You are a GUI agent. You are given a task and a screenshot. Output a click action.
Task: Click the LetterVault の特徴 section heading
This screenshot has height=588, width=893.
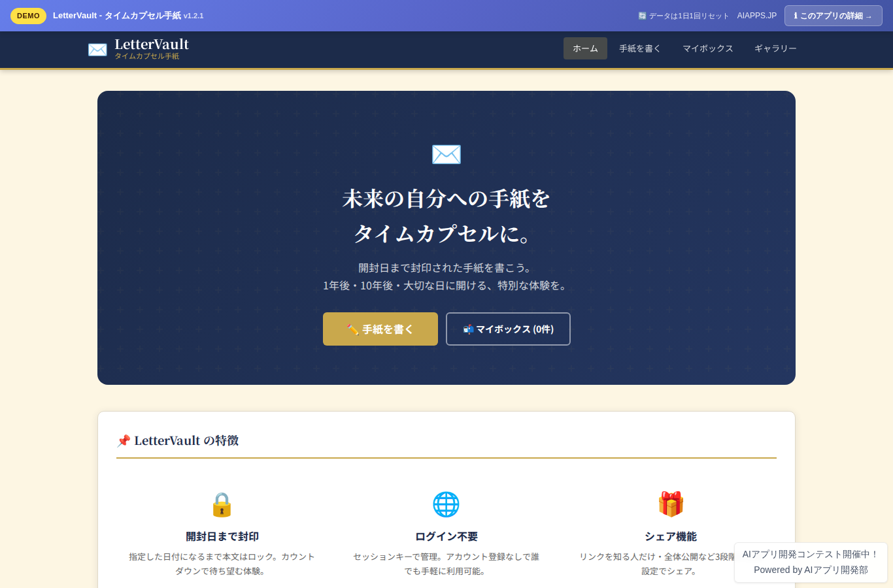tap(186, 441)
